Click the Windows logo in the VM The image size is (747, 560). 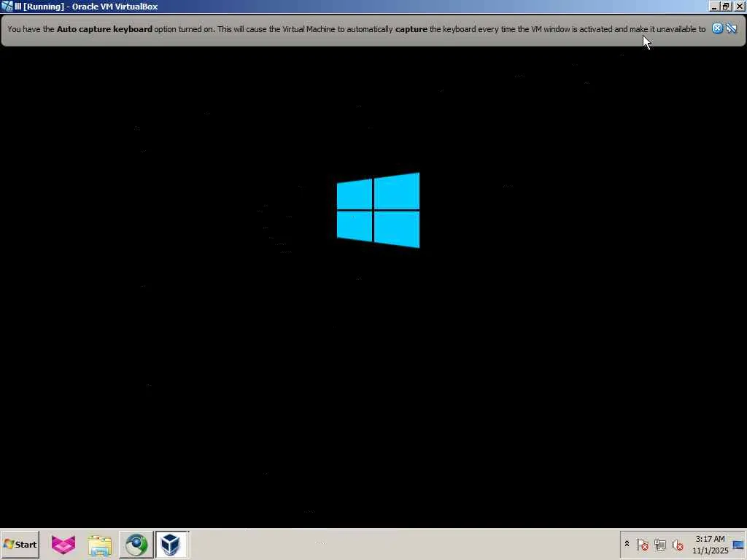[379, 210]
